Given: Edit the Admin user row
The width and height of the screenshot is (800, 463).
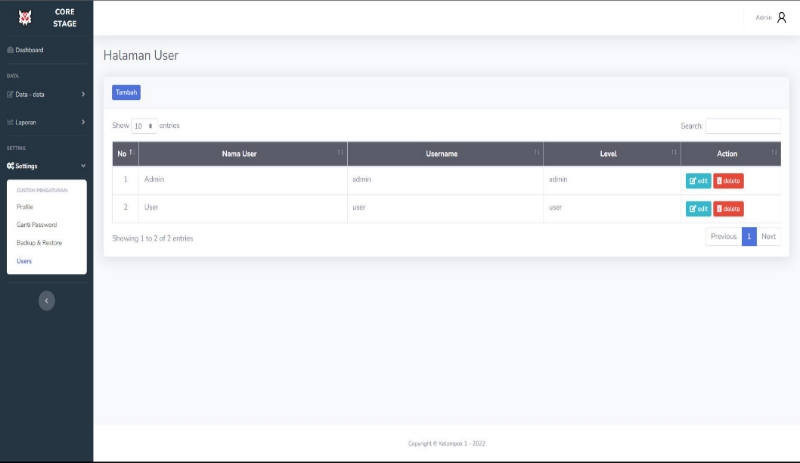Looking at the screenshot, I should click(698, 181).
